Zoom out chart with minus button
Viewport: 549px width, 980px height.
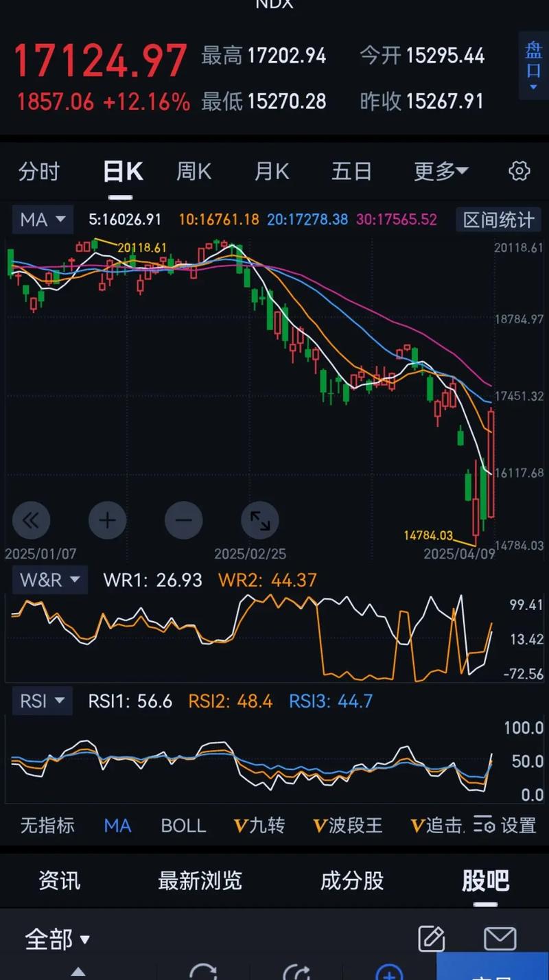[x=184, y=520]
